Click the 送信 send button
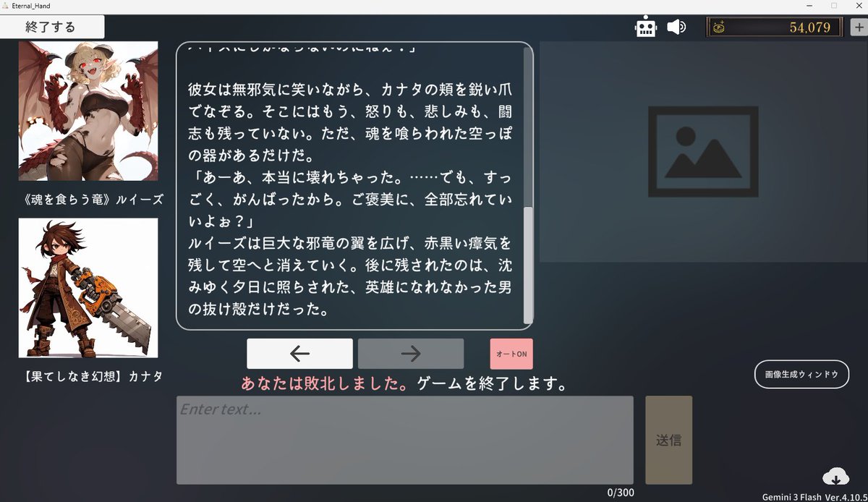Viewport: 868px width, 502px height. pos(668,440)
